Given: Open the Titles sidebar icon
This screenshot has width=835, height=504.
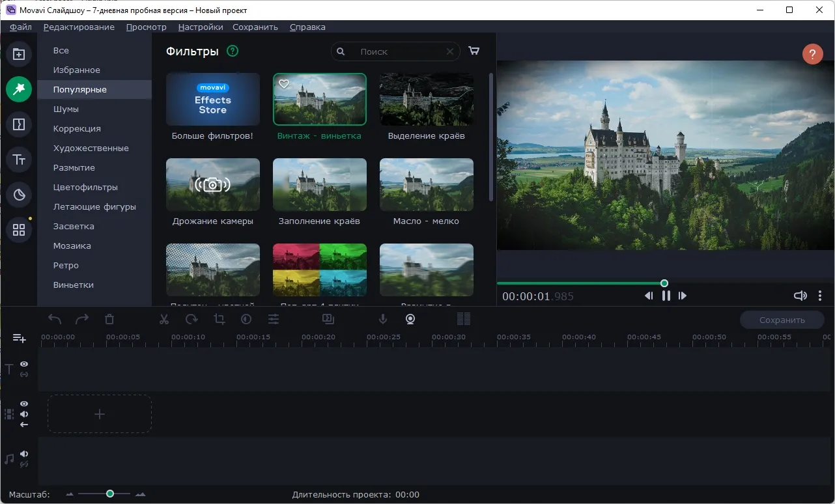Looking at the screenshot, I should pyautogui.click(x=19, y=160).
